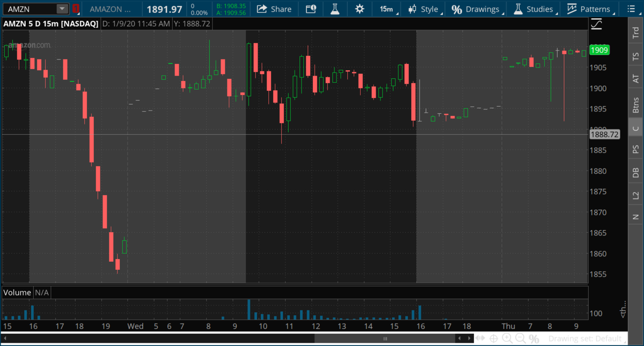Click the volume N/A value
This screenshot has width=644, height=346.
point(42,292)
